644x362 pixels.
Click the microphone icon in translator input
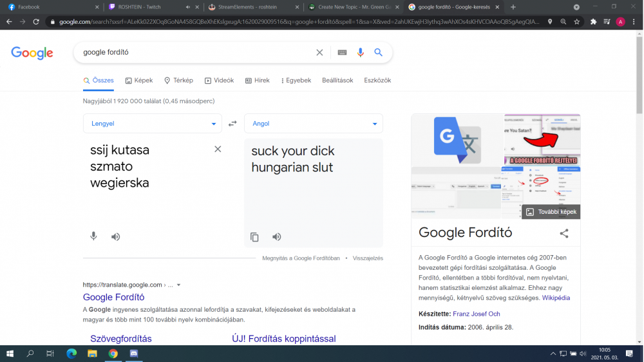pos(93,236)
